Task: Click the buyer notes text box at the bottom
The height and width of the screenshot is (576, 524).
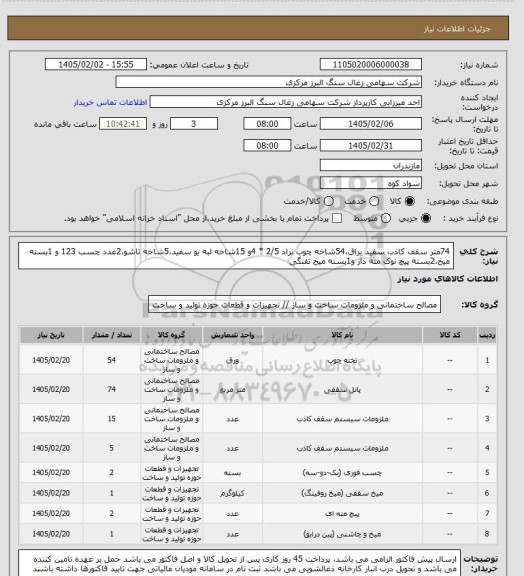Action: (239, 563)
